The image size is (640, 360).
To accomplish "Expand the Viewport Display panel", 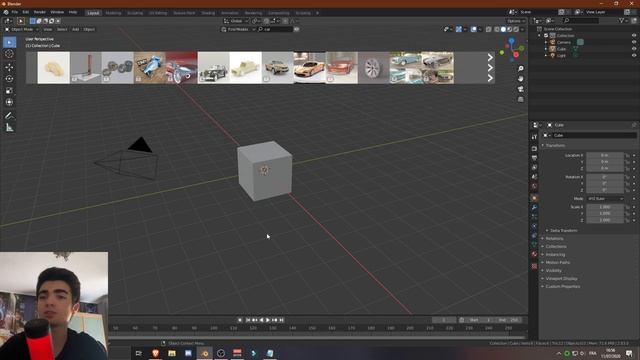I will tap(560, 278).
